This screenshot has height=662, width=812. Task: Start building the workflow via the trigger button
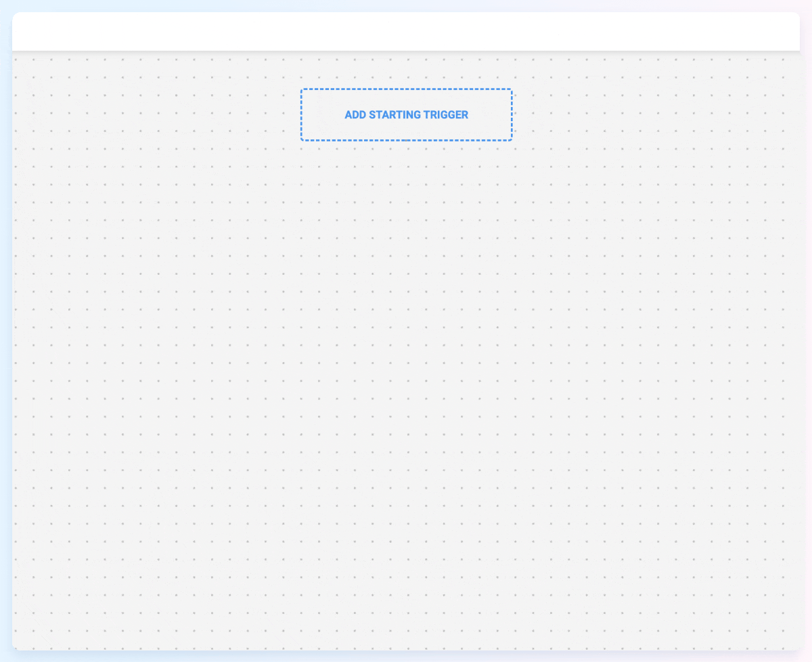[406, 114]
